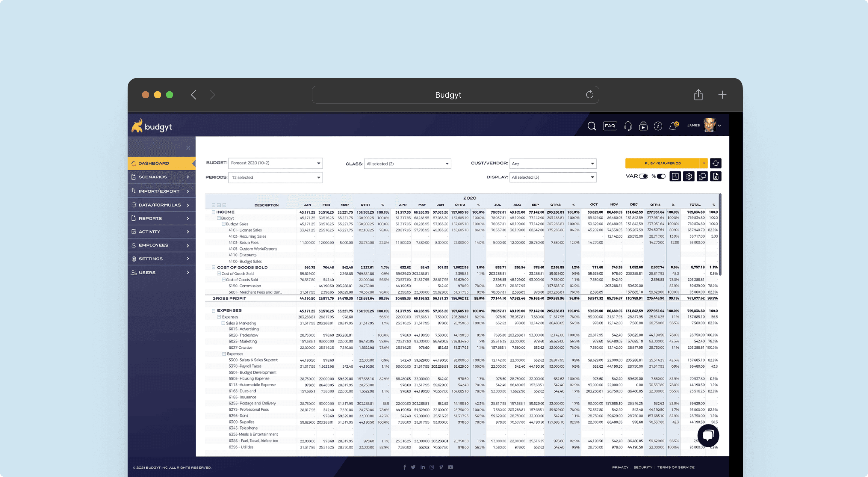Open the Facebook footer icon
Viewport: 868px width, 477px height.
pos(404,467)
